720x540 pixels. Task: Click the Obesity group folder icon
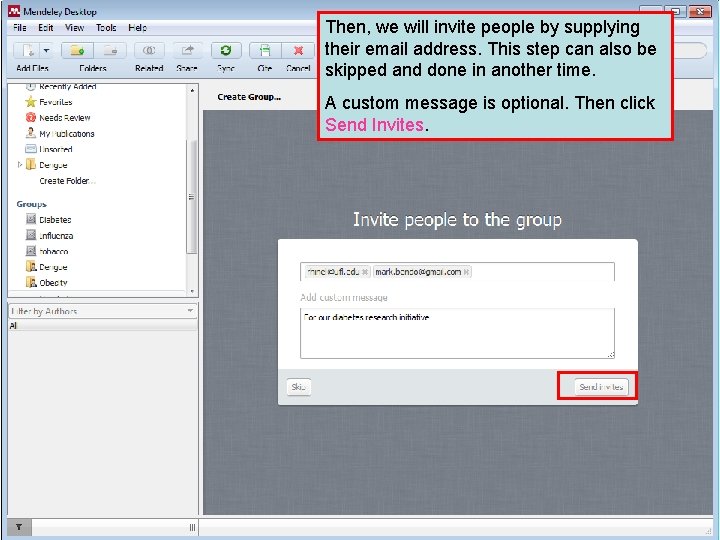31,282
